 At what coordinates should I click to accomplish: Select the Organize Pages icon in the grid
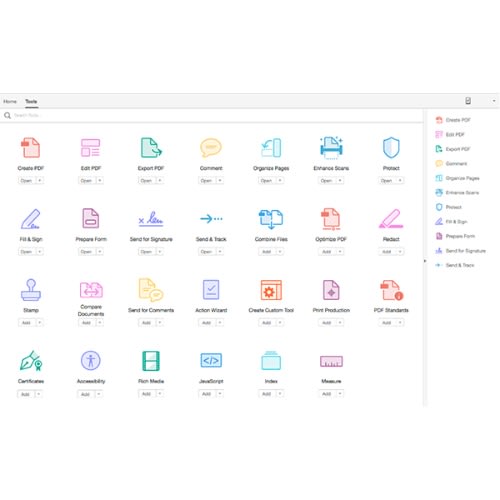tap(271, 148)
